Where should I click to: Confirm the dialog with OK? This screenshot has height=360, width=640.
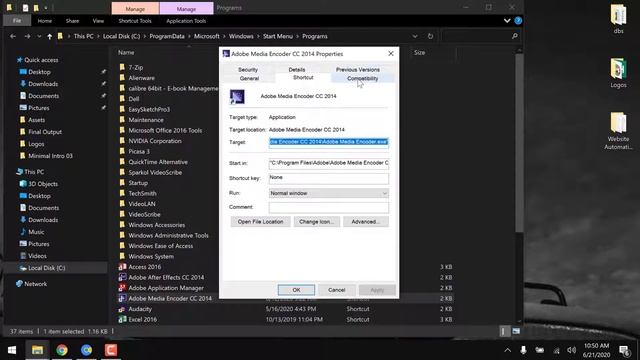coord(296,290)
